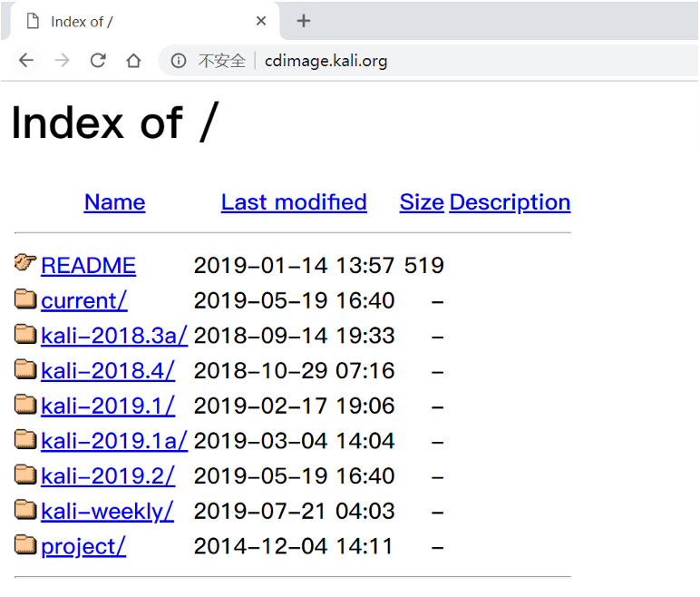The height and width of the screenshot is (597, 700).
Task: Sort listing by Last modified
Action: pyautogui.click(x=294, y=202)
